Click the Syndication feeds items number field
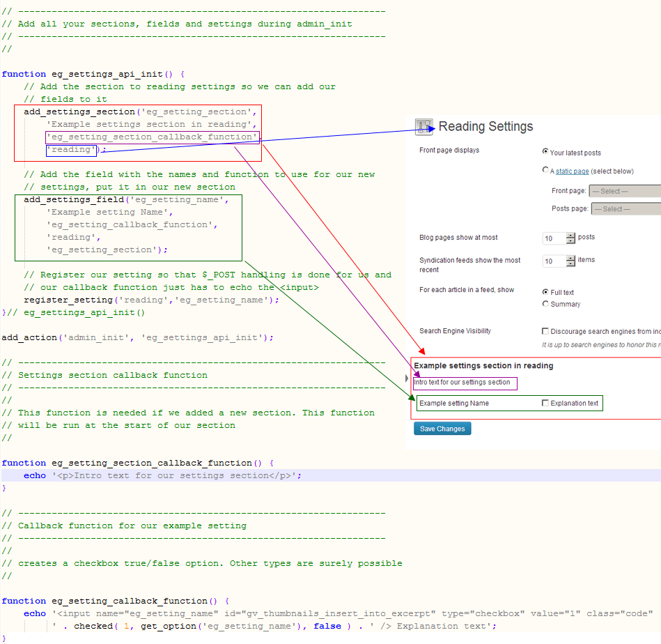 click(553, 261)
